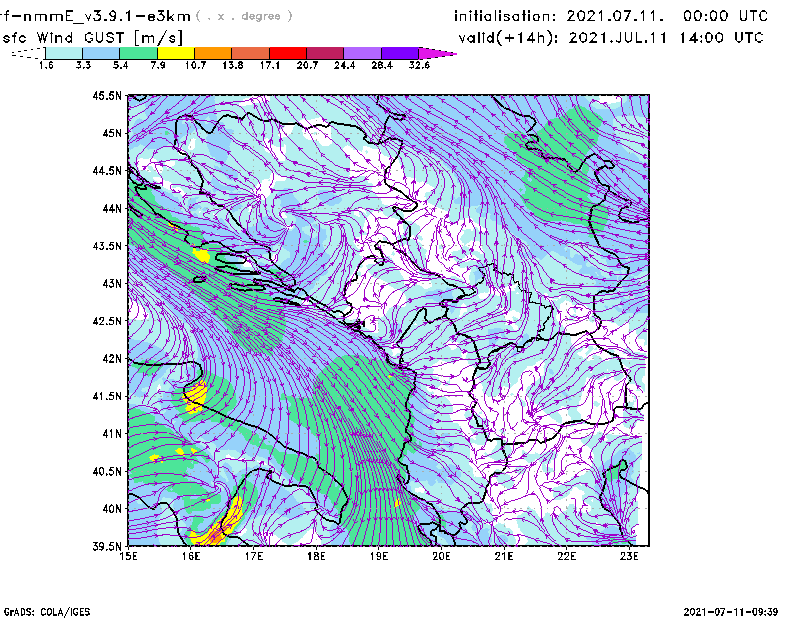Click the 43.5N latitude label
The image size is (800, 618).
108,246
